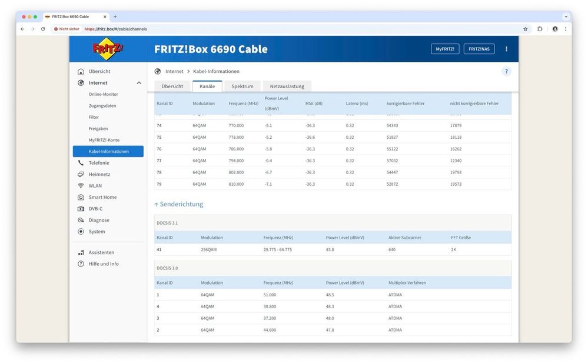Click the System icon in sidebar
588x364 pixels.
tap(81, 232)
